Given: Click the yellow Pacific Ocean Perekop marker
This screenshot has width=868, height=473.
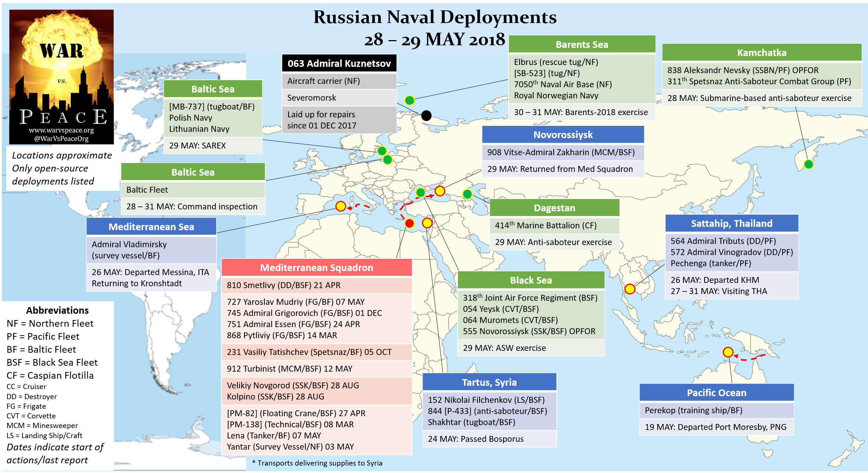Looking at the screenshot, I should 728,352.
